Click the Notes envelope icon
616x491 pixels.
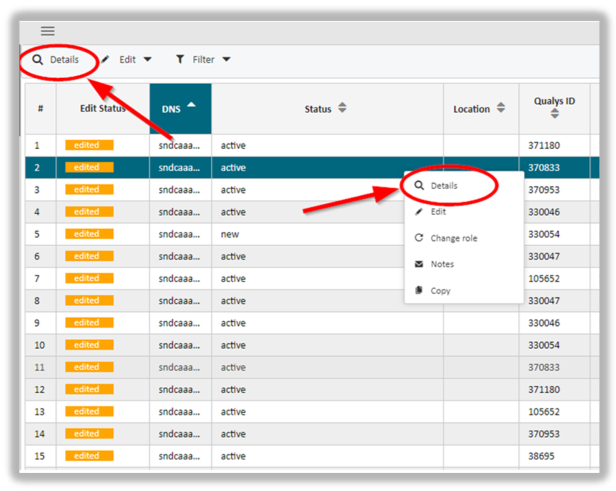(419, 264)
